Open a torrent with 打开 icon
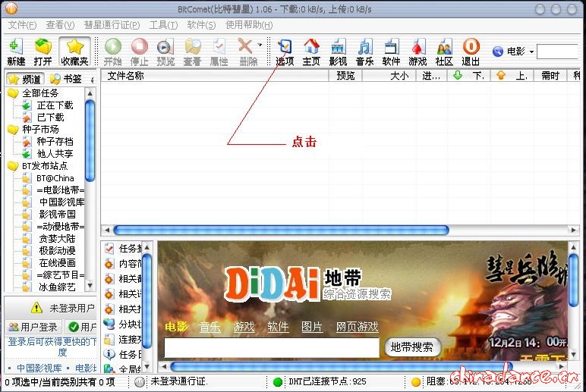Screen dimensions: 586x392 tap(43, 52)
